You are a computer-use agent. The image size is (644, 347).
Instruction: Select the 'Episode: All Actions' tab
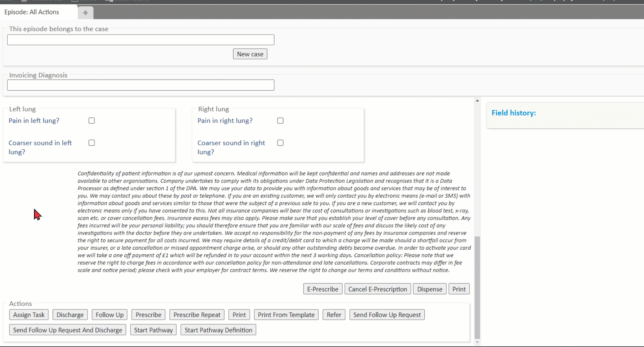(32, 12)
